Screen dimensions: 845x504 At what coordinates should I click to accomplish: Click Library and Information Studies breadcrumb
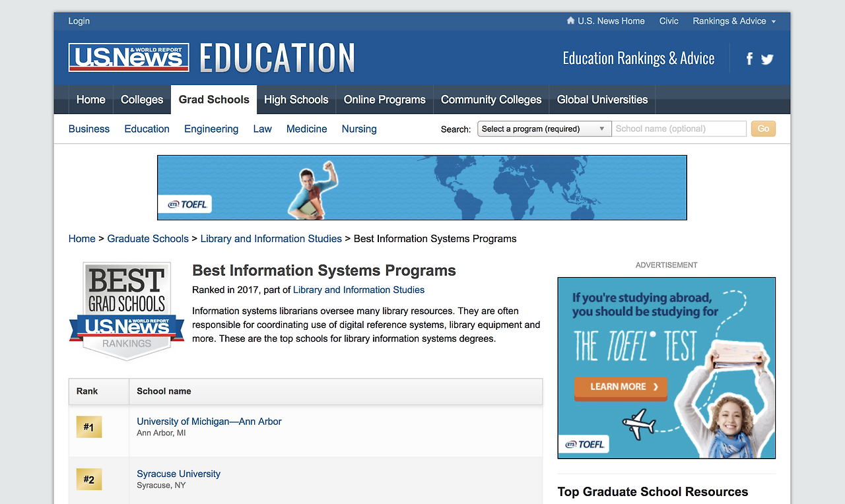(271, 239)
